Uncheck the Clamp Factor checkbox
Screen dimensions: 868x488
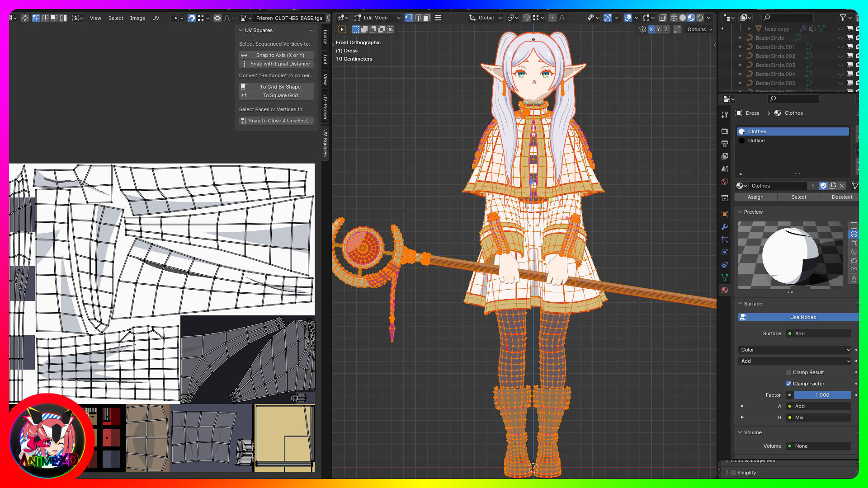[788, 384]
